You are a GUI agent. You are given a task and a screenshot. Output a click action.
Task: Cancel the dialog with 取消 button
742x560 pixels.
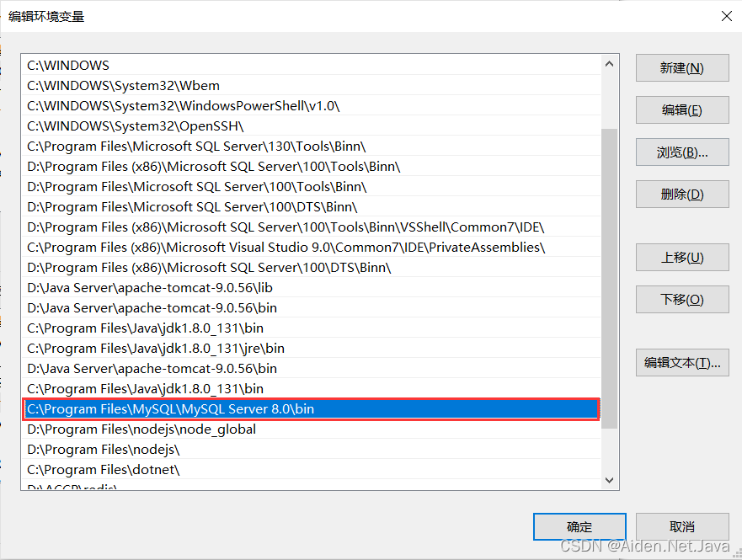point(682,526)
